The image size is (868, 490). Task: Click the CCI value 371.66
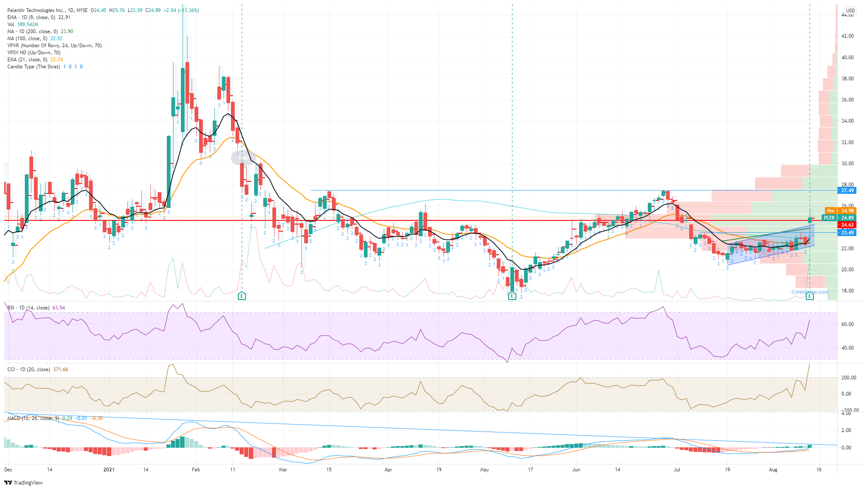(60, 369)
